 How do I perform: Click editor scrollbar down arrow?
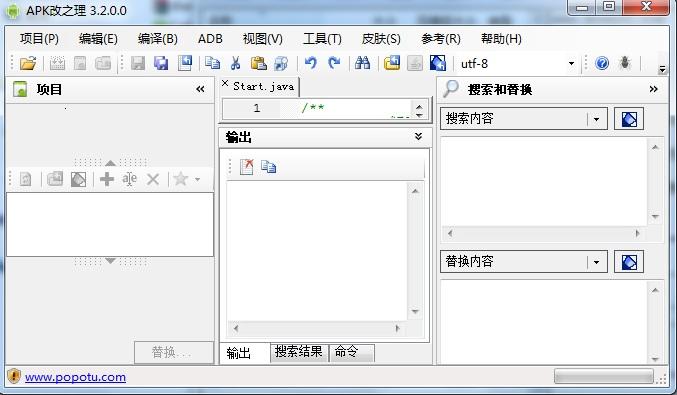pyautogui.click(x=419, y=115)
